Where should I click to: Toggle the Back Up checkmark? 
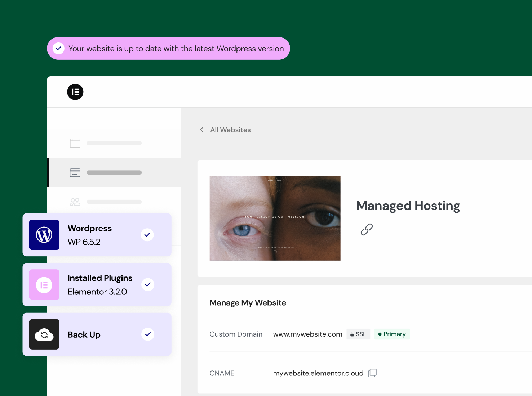[x=147, y=334]
